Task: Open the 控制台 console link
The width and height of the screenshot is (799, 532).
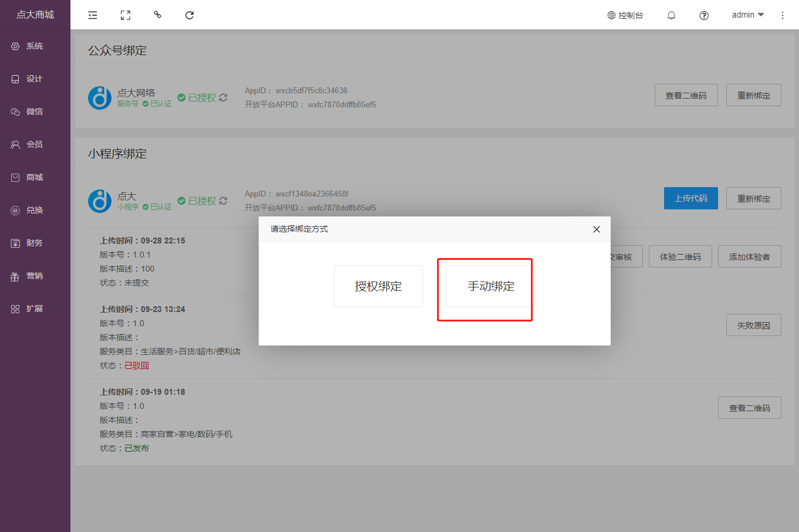Action: 625,15
